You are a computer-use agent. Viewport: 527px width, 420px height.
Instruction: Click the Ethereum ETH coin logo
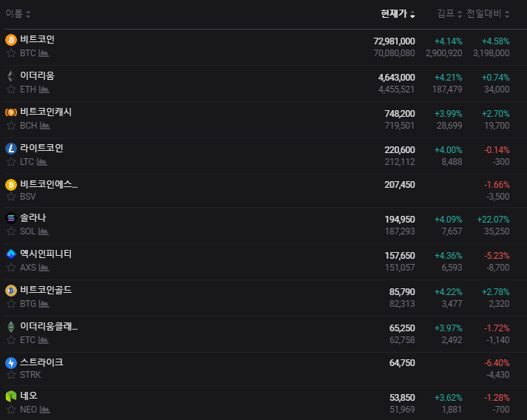[x=11, y=76]
